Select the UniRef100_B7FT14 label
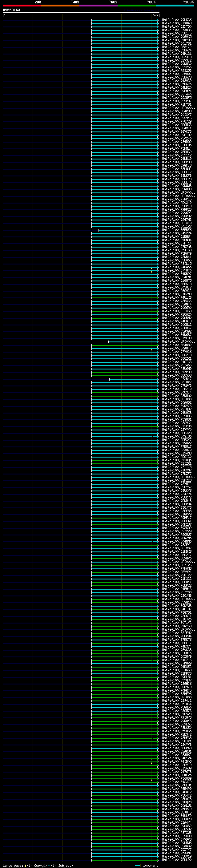Screen dimensions: 197x868 177,243
